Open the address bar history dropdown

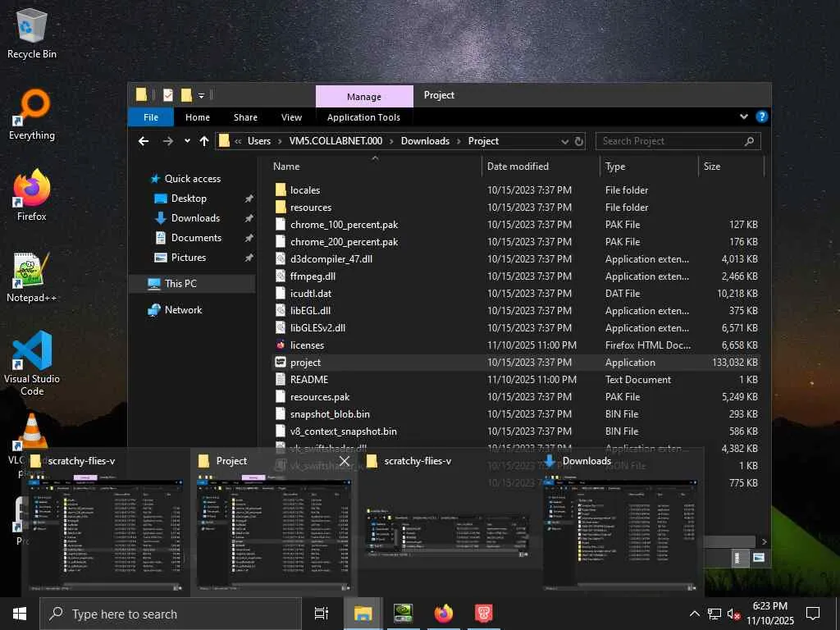point(564,141)
